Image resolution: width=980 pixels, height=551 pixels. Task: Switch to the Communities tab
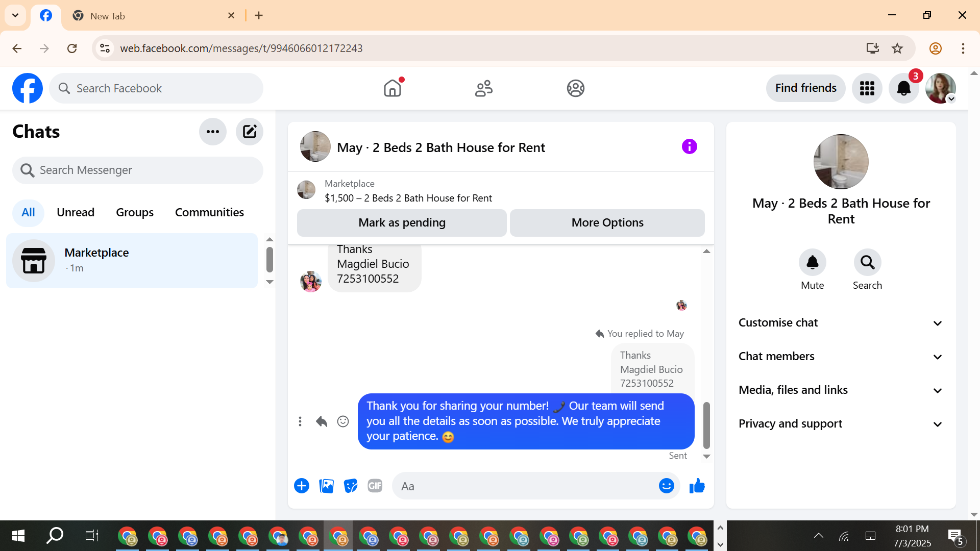[209, 212]
